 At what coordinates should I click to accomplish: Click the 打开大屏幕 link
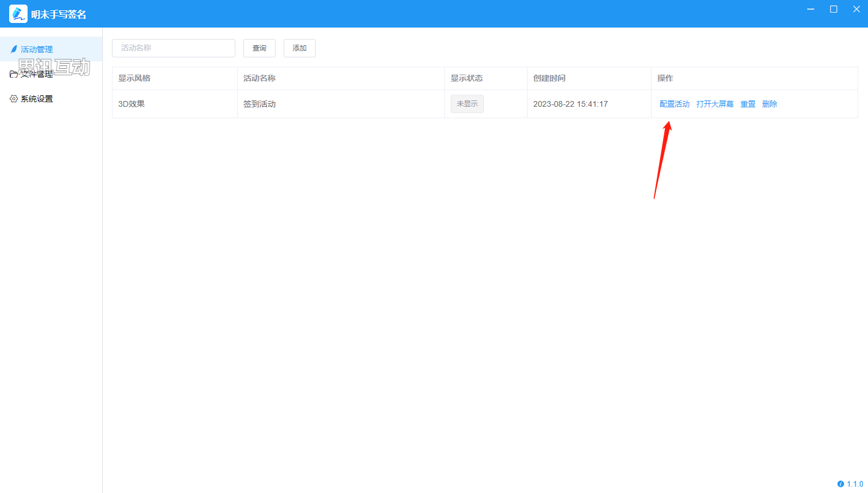(x=715, y=104)
